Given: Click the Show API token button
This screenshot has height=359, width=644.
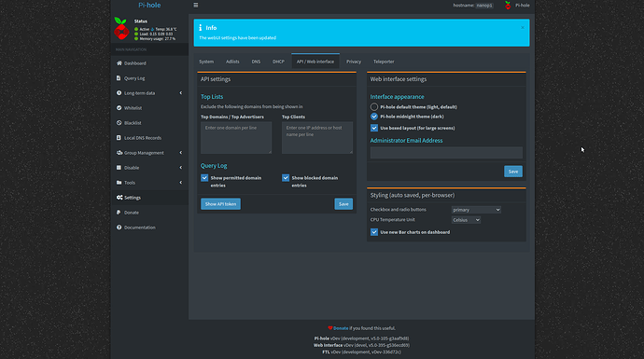Looking at the screenshot, I should pos(220,204).
